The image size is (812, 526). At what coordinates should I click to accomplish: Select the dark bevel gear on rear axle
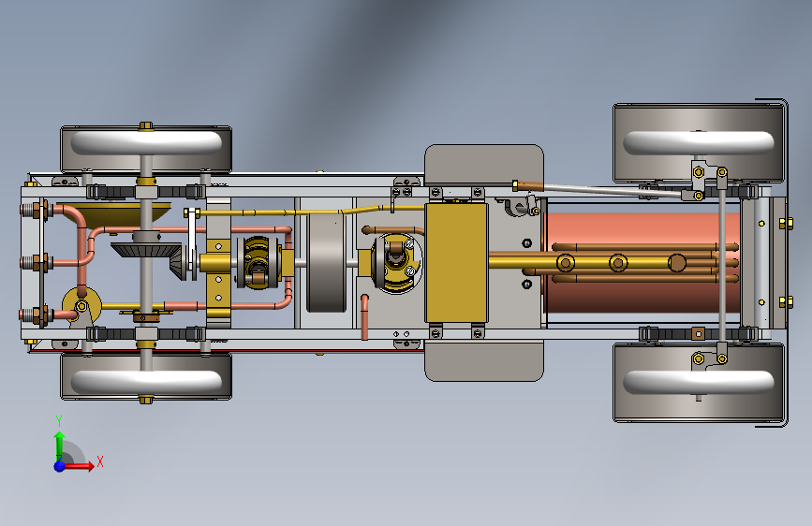click(x=145, y=250)
